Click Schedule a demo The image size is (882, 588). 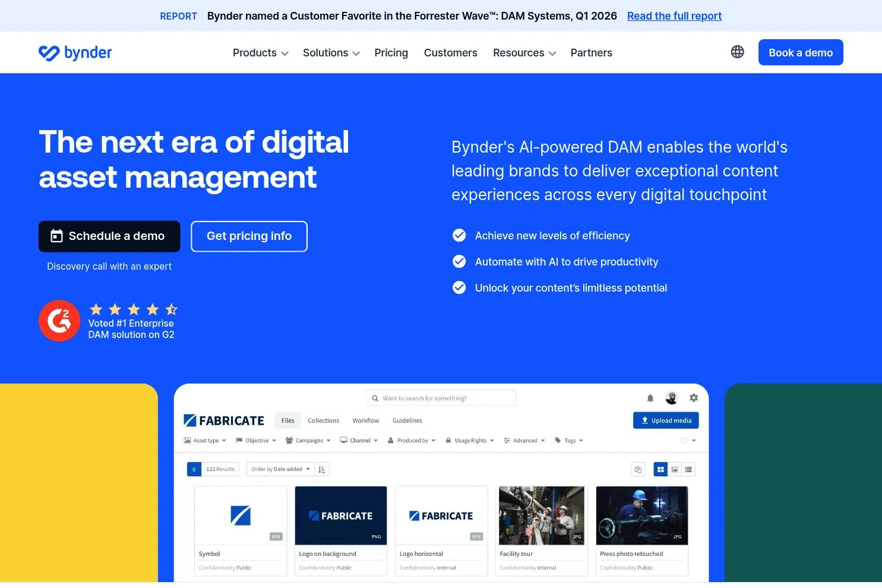click(109, 236)
